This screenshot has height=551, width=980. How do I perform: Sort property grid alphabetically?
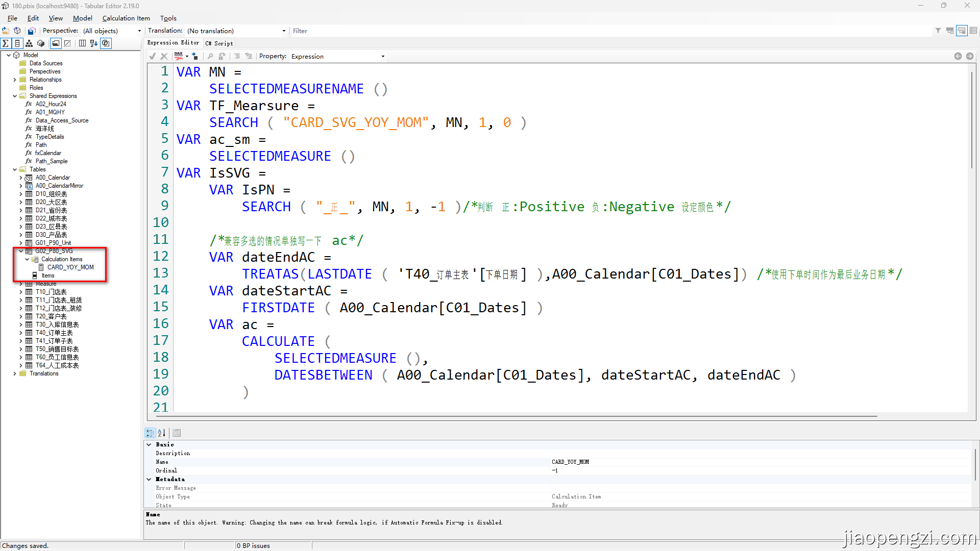[162, 433]
